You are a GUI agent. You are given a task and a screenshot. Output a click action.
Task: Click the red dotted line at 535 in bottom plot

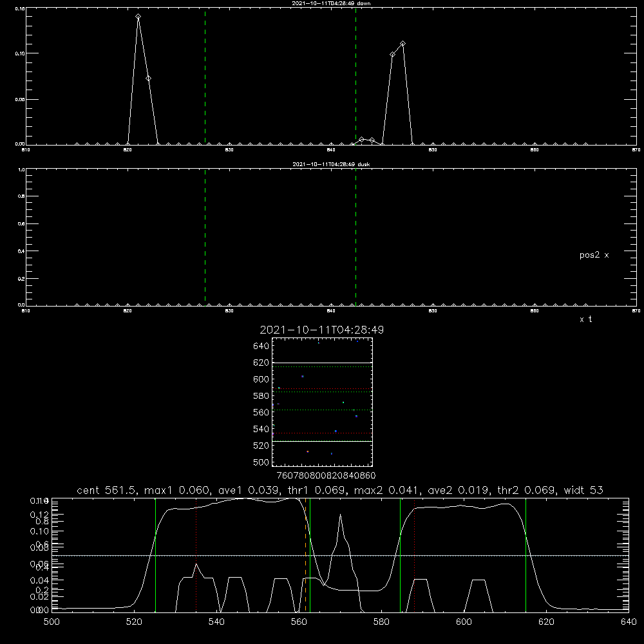pos(196,555)
